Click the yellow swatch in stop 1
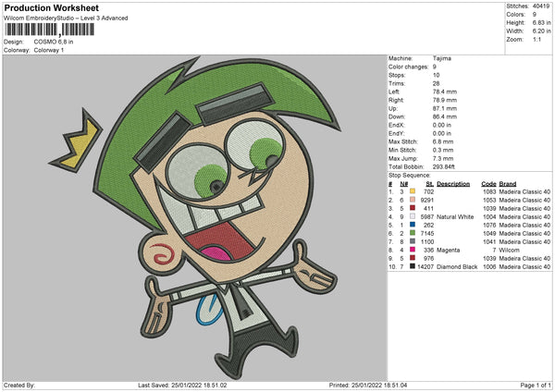The width and height of the screenshot is (555, 392). click(413, 191)
